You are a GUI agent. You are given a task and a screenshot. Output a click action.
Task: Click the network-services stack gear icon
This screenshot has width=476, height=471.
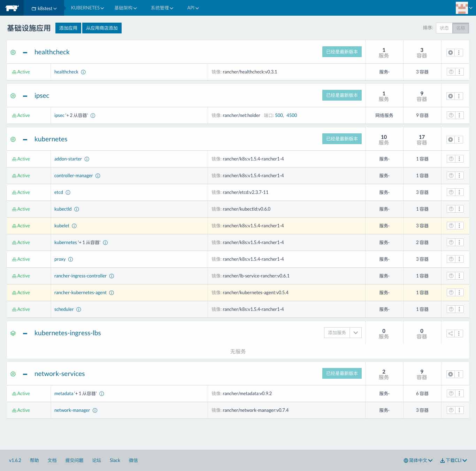click(x=13, y=374)
